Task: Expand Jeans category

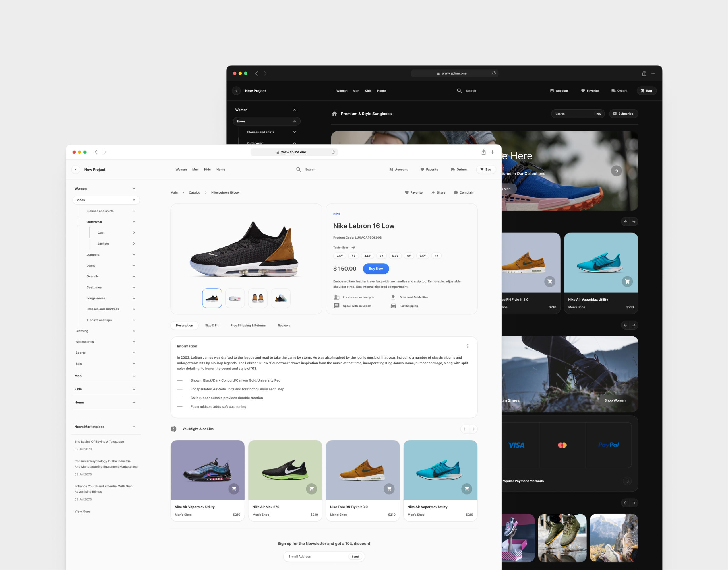Action: [134, 266]
